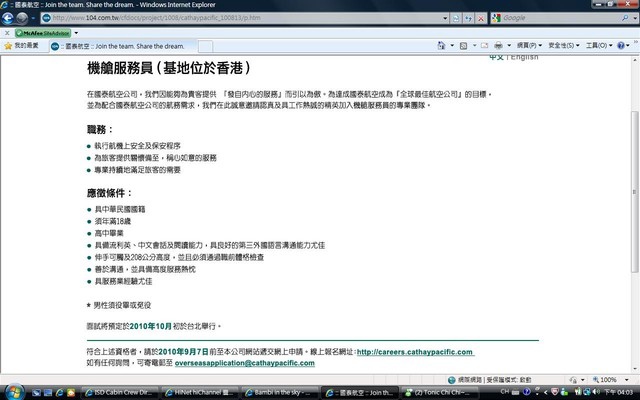Expand the zoom level dropdown arrow
Screen dimensions: 640x400
[626, 380]
